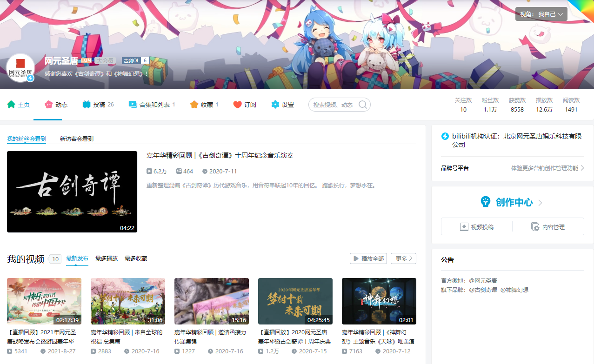This screenshot has height=364, width=594.
Task: Click the clock icon beside 2020-7-11
Action: point(205,171)
